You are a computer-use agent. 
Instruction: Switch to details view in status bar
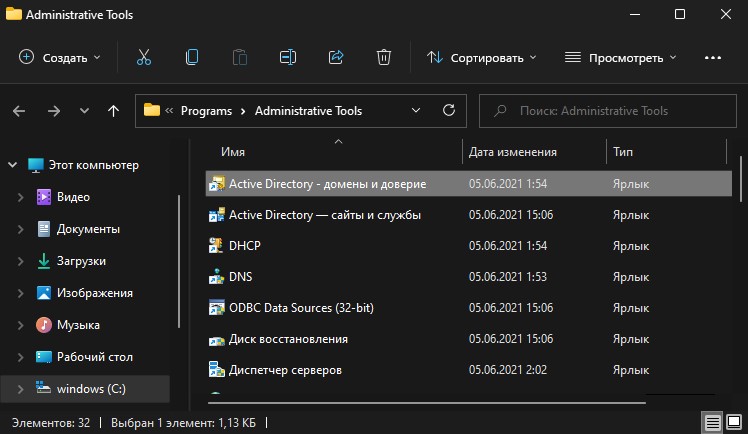click(x=712, y=422)
